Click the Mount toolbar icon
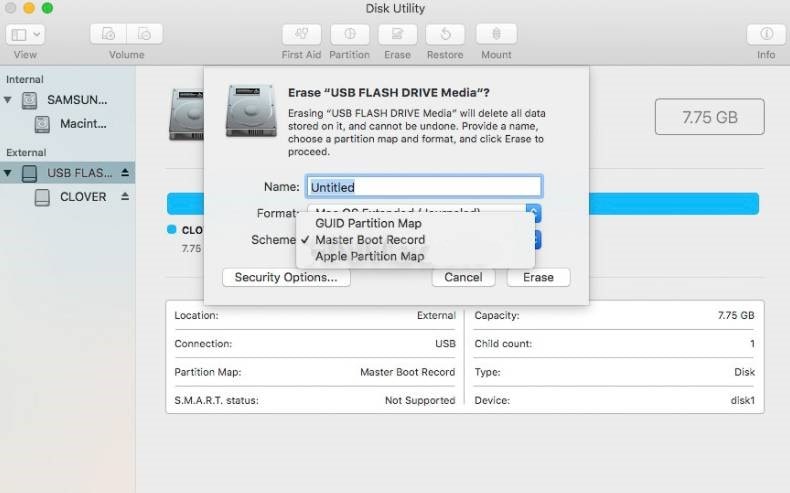790x493 pixels. 495,34
